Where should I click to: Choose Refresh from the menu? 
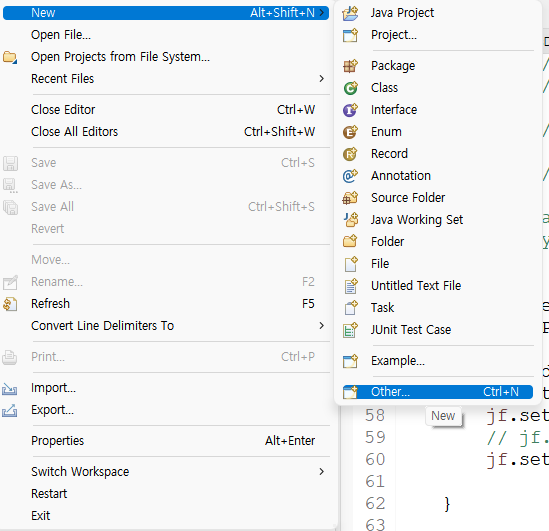(166, 304)
